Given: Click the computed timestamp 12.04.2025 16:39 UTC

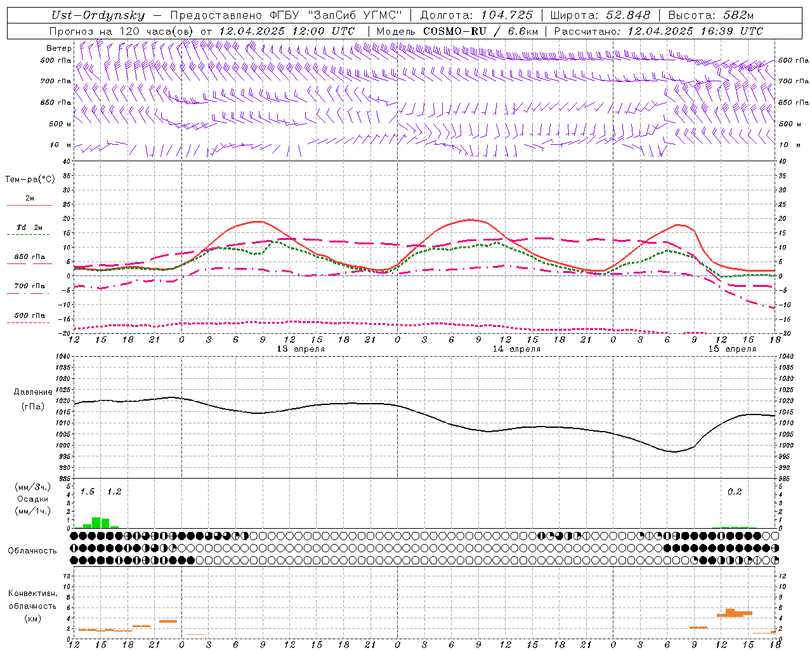Looking at the screenshot, I should click(x=695, y=31).
